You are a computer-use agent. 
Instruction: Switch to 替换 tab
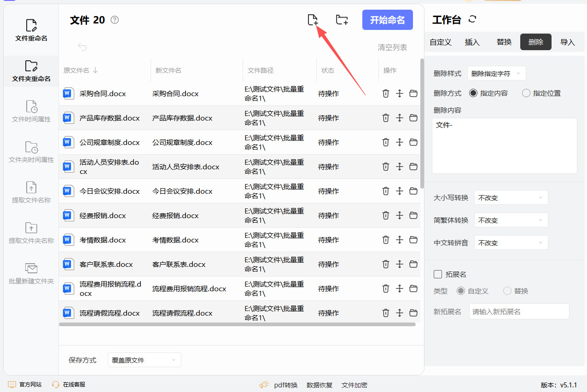(504, 42)
